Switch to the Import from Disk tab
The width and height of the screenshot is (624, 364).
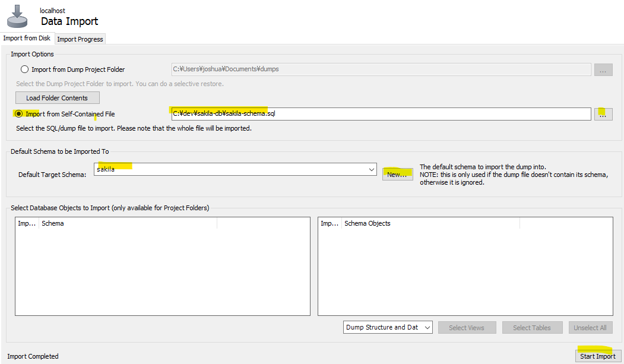click(27, 37)
